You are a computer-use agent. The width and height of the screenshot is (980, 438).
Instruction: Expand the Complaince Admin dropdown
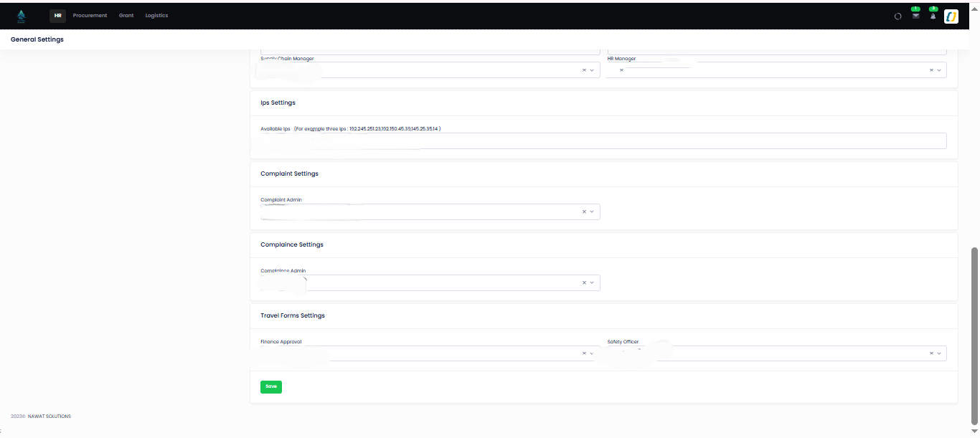pos(592,283)
